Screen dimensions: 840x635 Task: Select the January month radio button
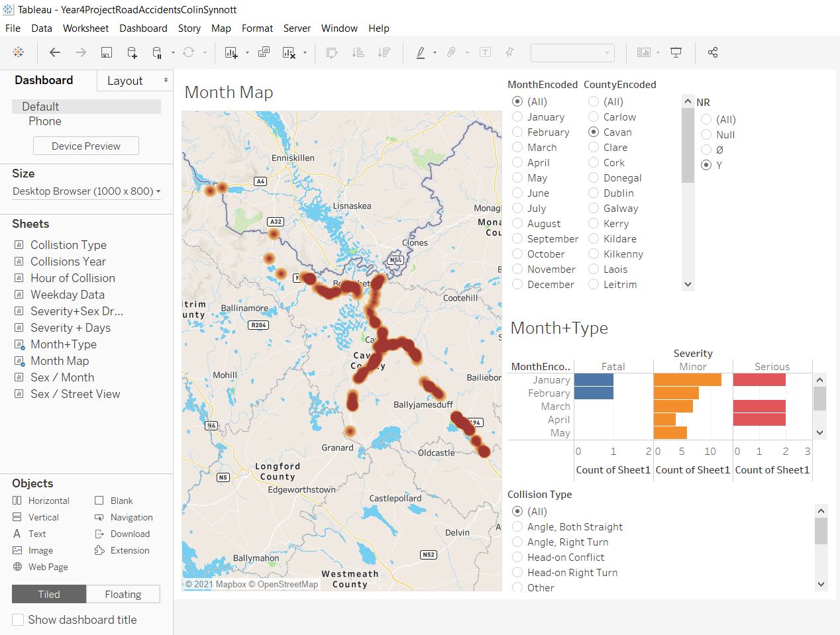[517, 117]
